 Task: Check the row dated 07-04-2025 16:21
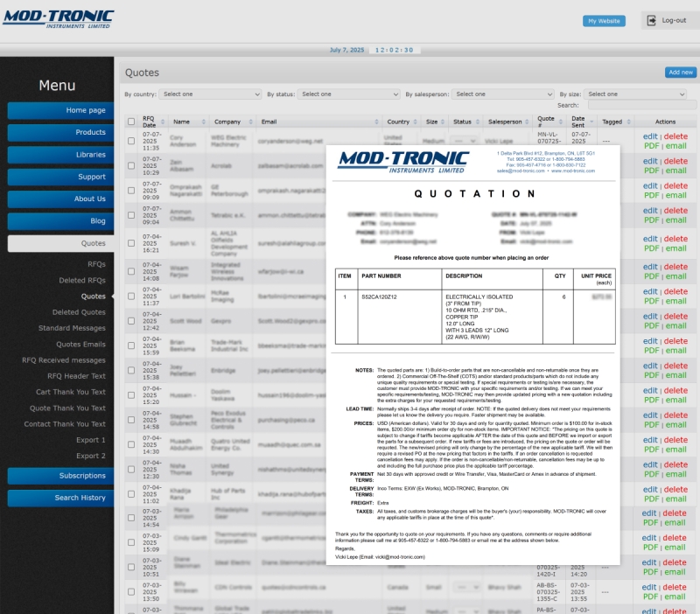coord(131,243)
